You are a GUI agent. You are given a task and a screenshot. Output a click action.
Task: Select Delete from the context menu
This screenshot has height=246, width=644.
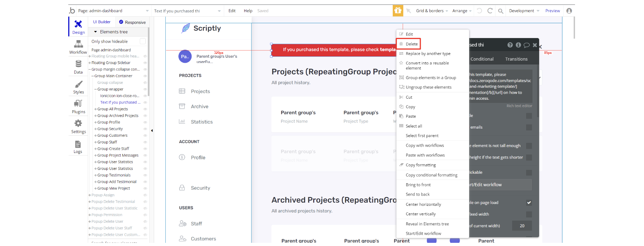411,44
